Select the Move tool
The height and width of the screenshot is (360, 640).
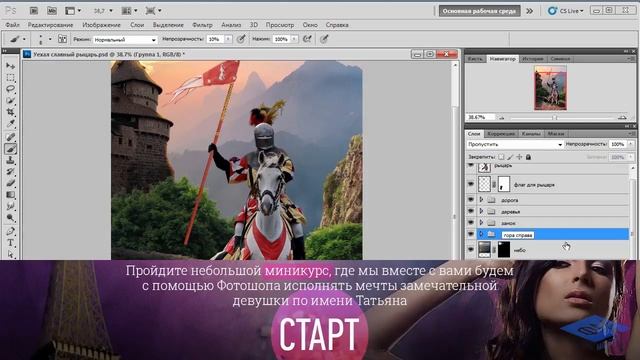pos(11,66)
